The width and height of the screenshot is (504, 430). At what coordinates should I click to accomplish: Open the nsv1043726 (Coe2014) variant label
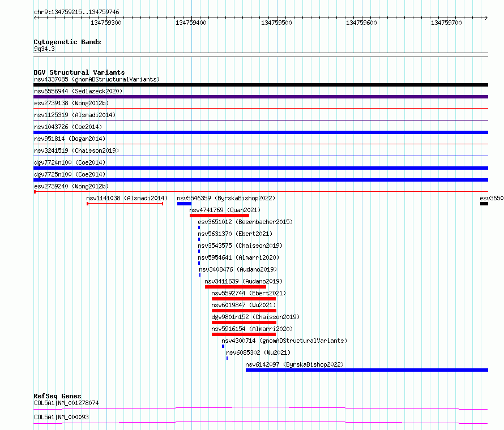pos(68,127)
